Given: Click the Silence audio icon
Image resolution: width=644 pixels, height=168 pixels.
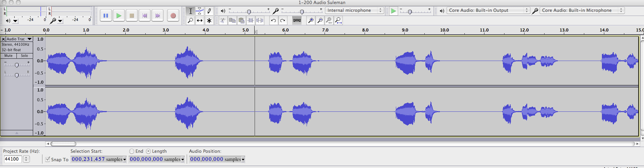Looking at the screenshot, I should 260,20.
